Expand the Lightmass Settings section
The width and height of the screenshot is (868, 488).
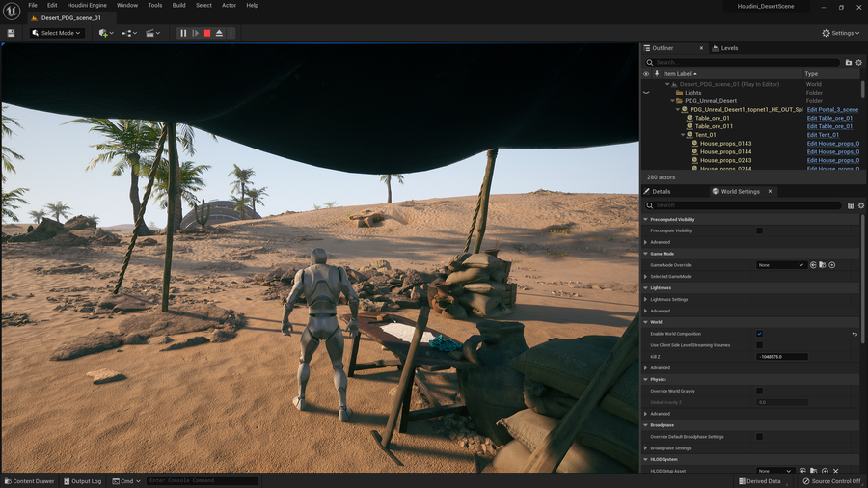[x=646, y=300]
